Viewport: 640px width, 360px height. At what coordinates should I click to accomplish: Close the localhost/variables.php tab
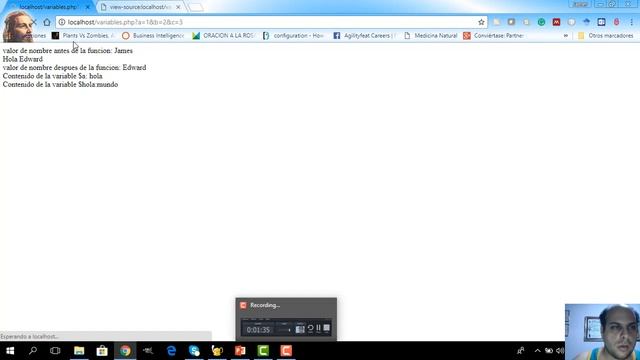tap(87, 7)
